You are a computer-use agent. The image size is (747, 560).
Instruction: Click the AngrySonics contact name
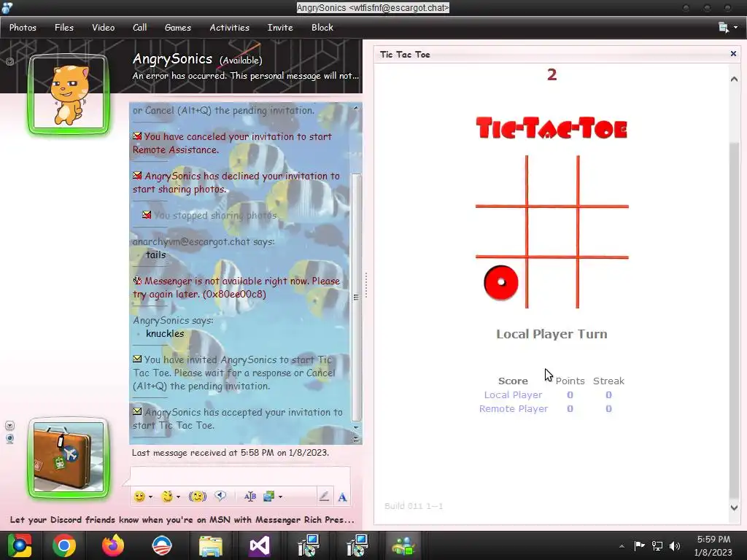(172, 58)
